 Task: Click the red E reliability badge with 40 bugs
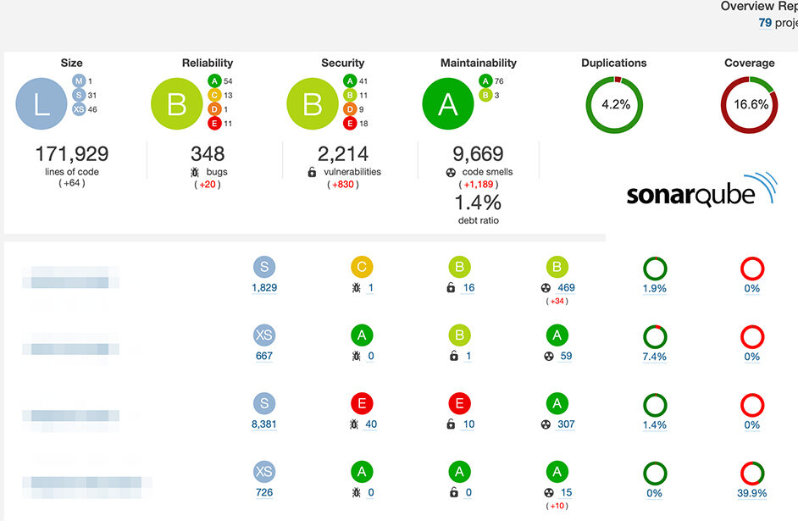point(362,403)
